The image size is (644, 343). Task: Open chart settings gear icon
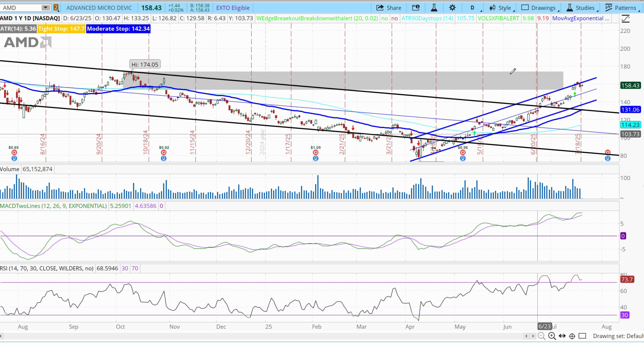pyautogui.click(x=452, y=8)
